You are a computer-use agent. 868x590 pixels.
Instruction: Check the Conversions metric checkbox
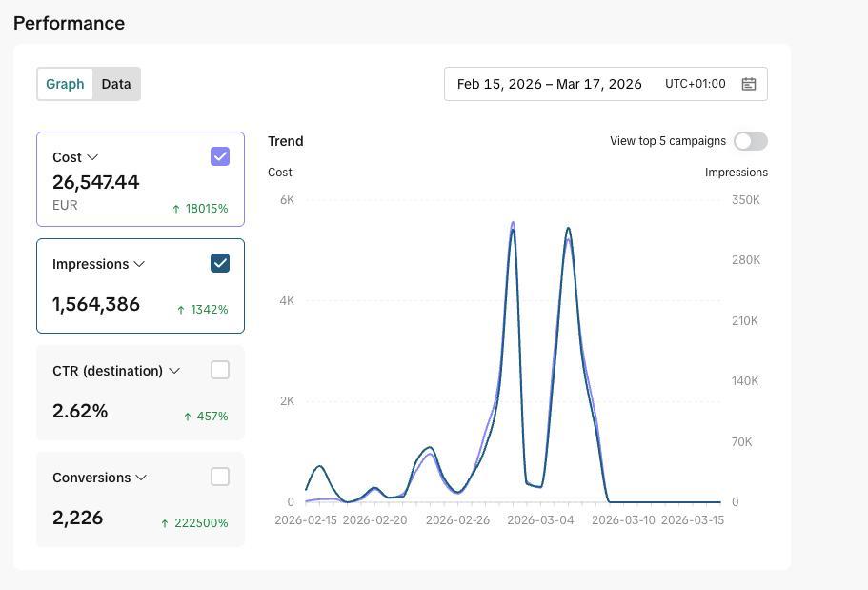coord(220,477)
